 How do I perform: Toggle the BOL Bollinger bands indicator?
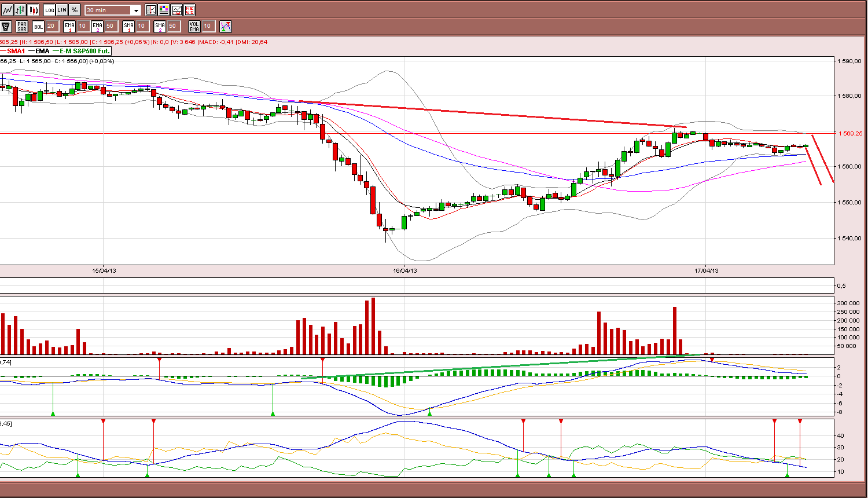(x=38, y=26)
